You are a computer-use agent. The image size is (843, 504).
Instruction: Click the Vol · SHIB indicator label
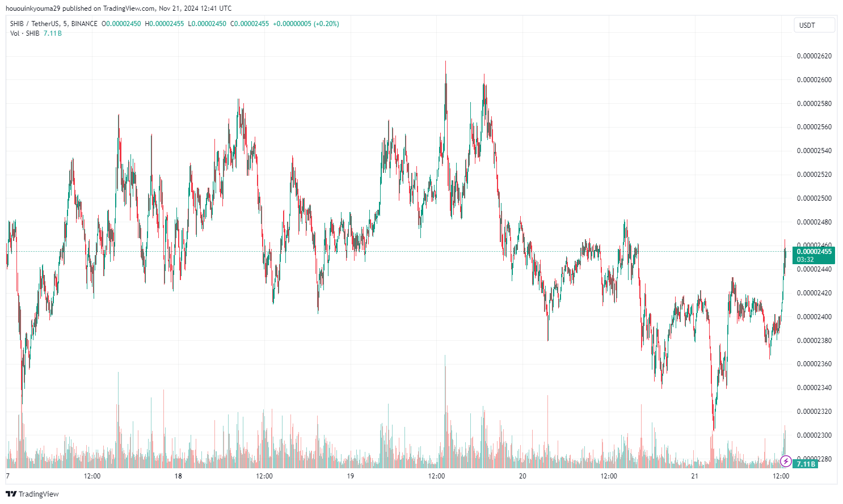click(x=25, y=33)
